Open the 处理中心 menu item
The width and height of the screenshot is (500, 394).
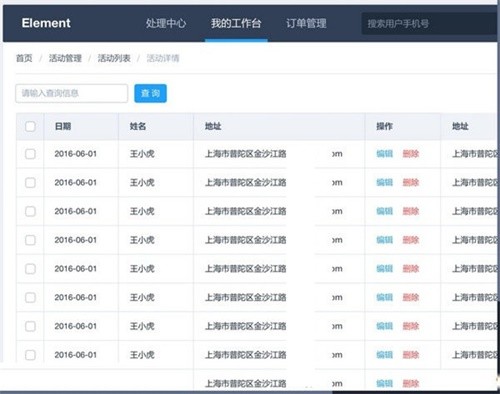[166, 23]
